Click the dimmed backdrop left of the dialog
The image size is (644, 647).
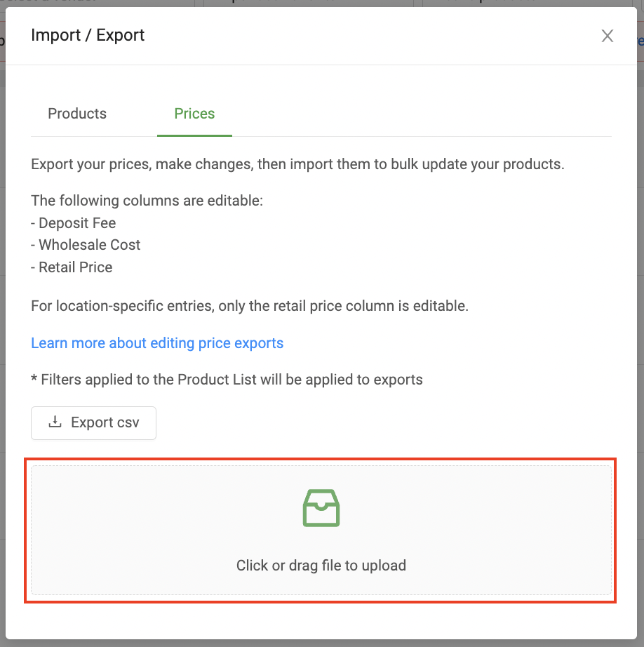(x=2, y=316)
